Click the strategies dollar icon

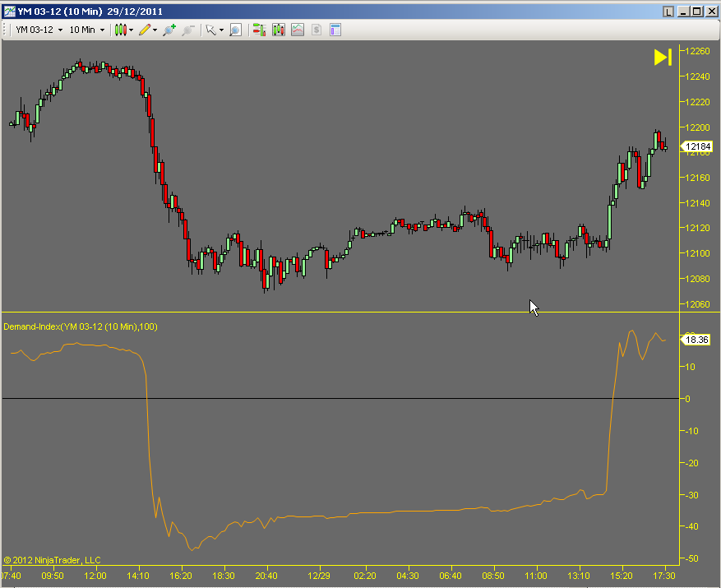(317, 30)
